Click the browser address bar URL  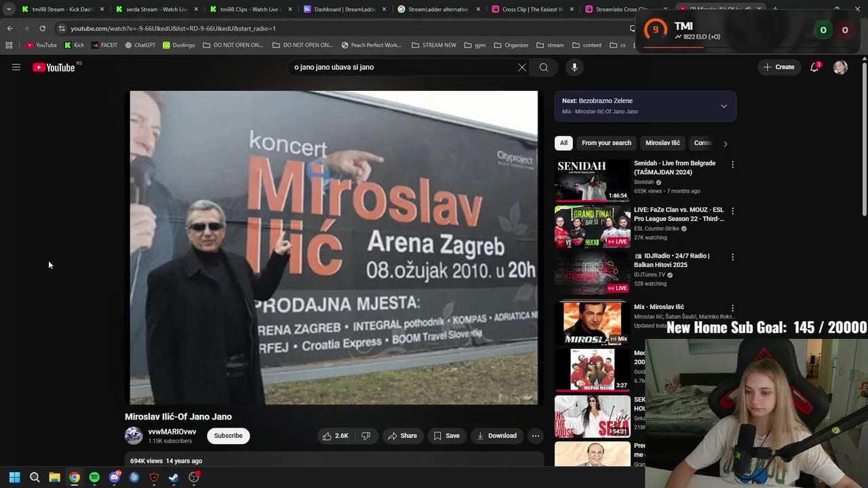(x=173, y=28)
